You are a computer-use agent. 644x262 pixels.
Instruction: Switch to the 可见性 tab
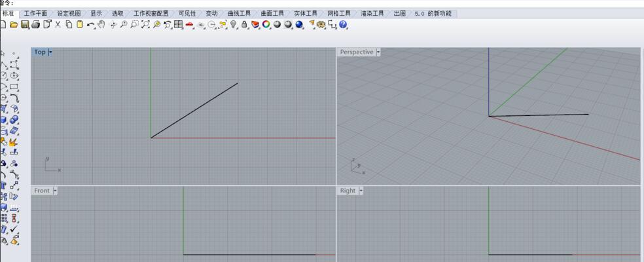[187, 14]
